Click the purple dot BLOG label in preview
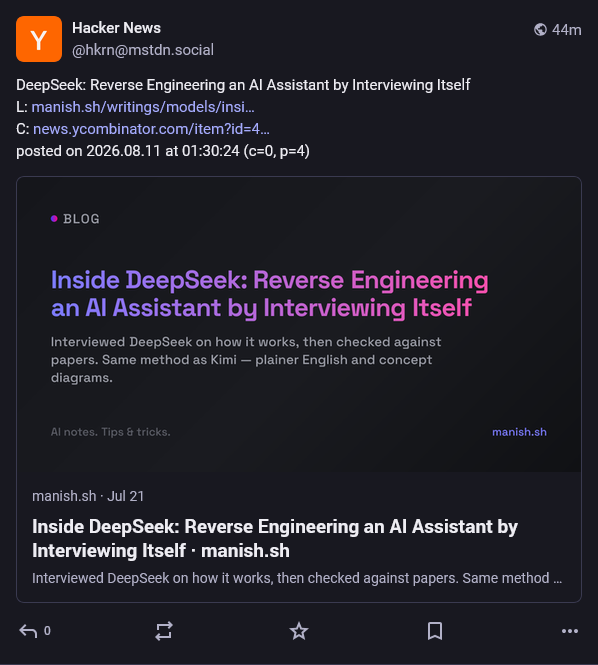The height and width of the screenshot is (665, 598). tap(75, 219)
